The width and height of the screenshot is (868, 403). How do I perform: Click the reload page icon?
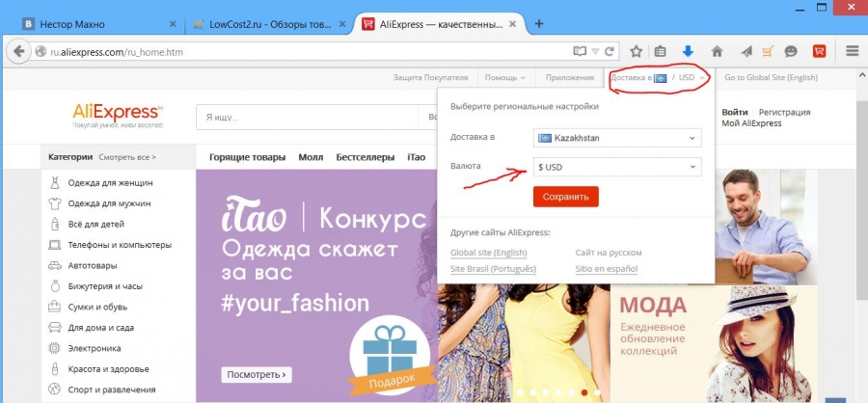tap(609, 51)
